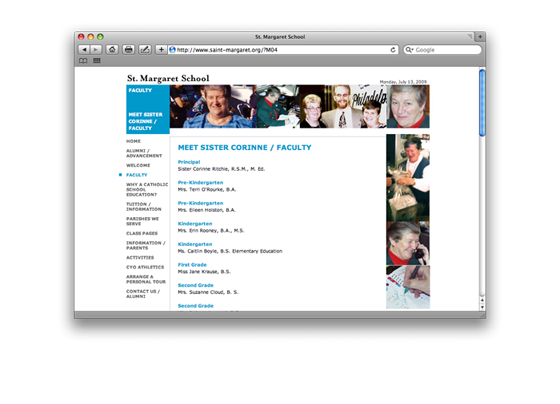Click the edit/autofill pencil toolbar icon
Screen dimensions: 560x404
pos(145,50)
